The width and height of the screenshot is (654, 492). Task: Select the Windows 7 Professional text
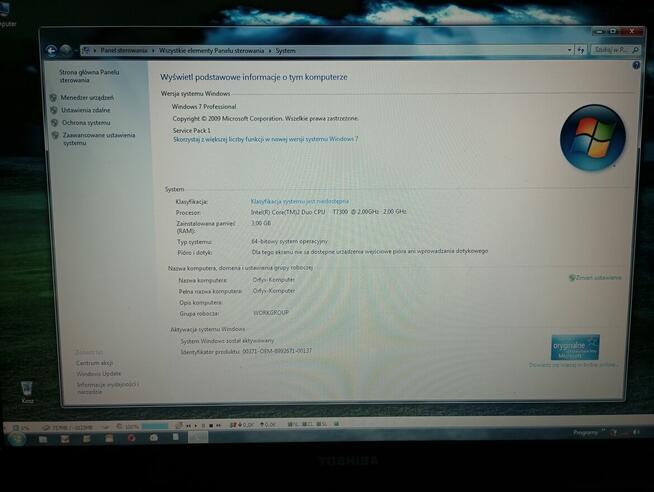(204, 107)
